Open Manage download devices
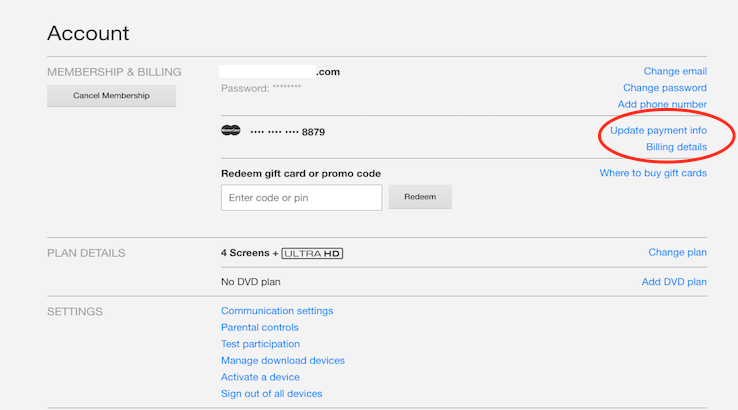This screenshot has width=738, height=410. pos(282,360)
